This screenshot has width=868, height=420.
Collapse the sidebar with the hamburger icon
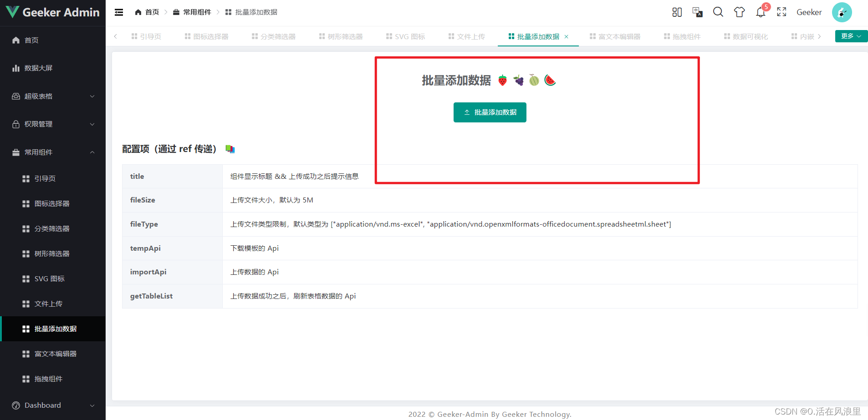pyautogui.click(x=119, y=12)
